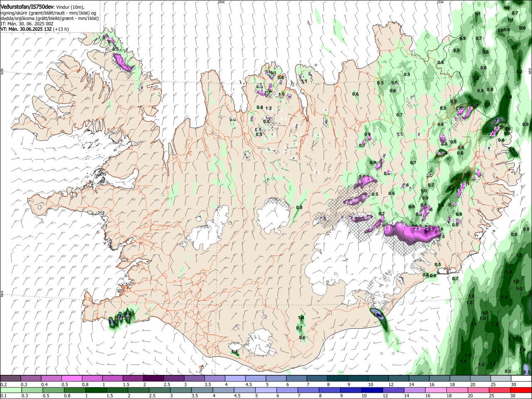
Task: Select the palest green 0.1 swatch in lower legend row
Action: 11,390
